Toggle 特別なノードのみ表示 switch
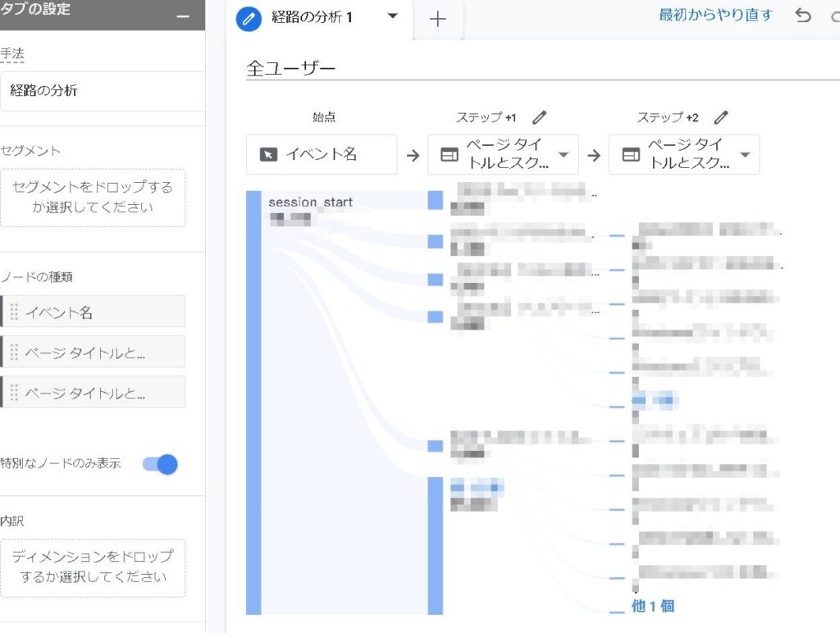 tap(160, 464)
